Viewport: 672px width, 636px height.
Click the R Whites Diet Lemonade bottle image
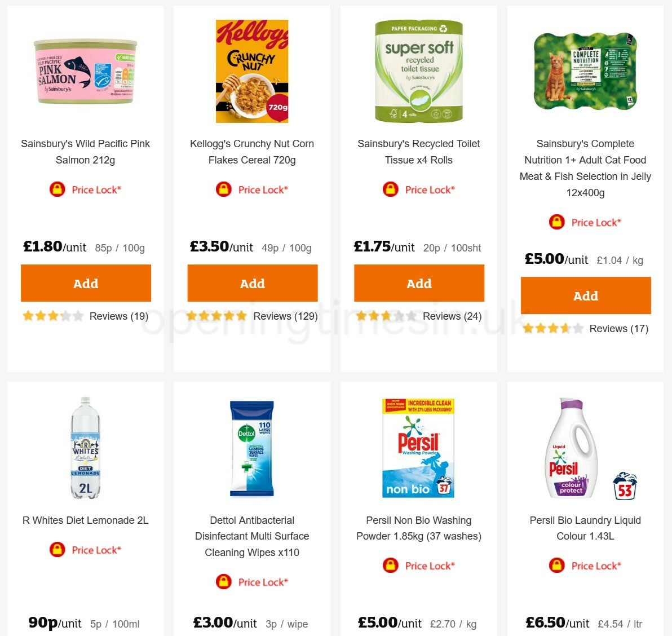point(86,447)
